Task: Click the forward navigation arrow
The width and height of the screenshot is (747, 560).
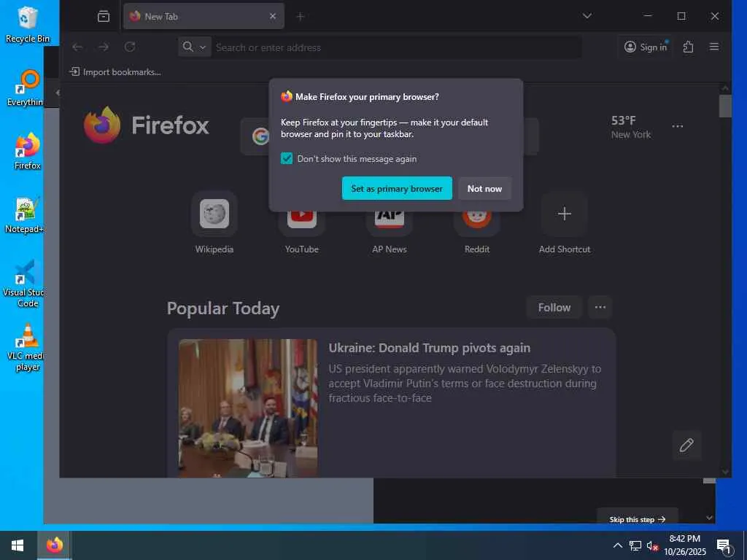Action: (104, 47)
